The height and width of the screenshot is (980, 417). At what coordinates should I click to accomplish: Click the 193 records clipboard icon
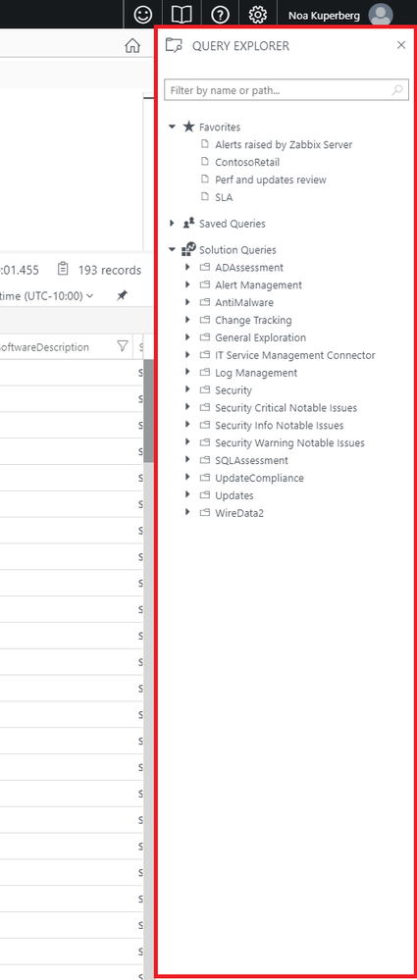point(63,270)
